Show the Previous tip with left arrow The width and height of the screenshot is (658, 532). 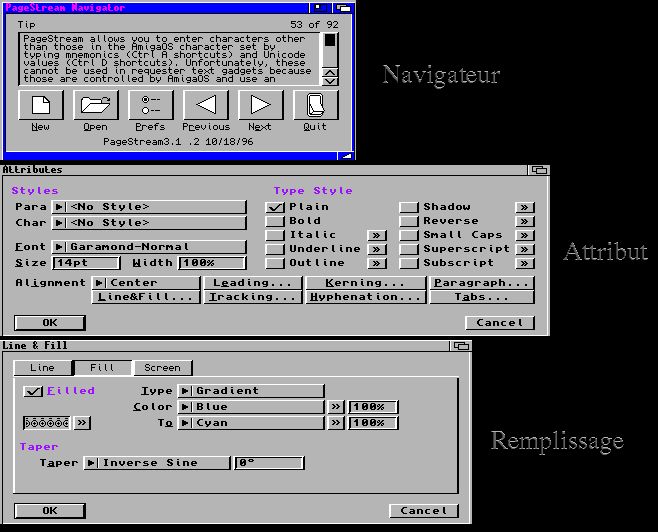click(206, 105)
